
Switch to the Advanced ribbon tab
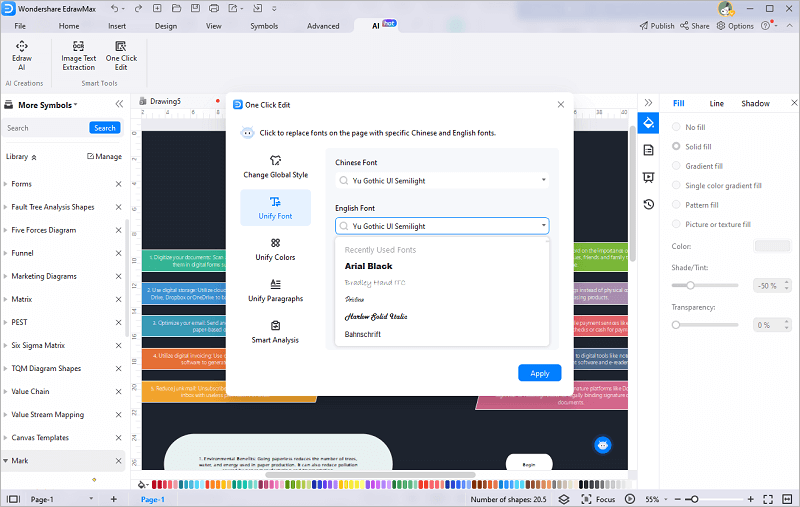click(x=323, y=26)
